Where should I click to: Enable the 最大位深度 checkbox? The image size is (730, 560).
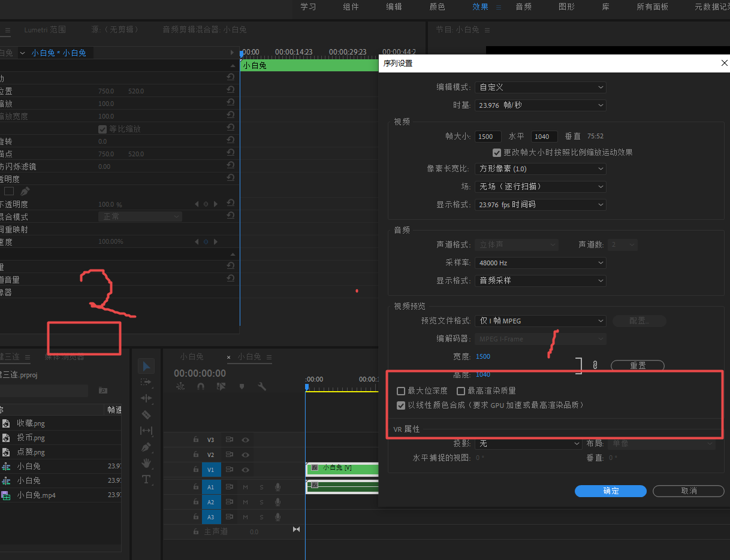tap(401, 391)
